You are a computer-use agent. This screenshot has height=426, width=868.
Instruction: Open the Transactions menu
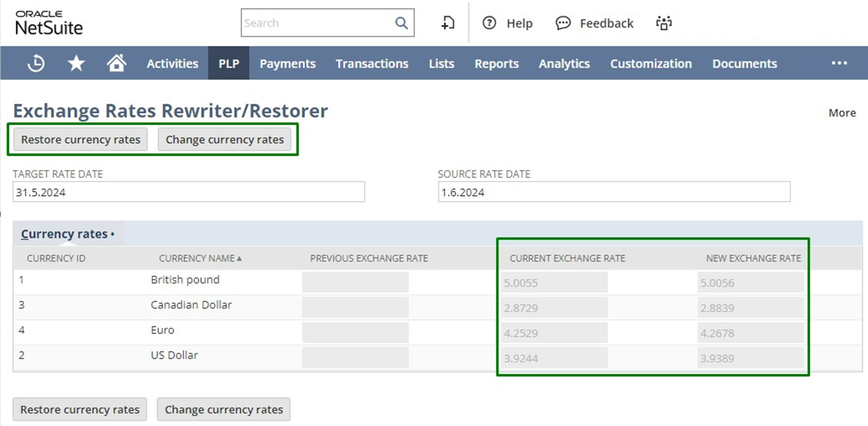[x=372, y=63]
